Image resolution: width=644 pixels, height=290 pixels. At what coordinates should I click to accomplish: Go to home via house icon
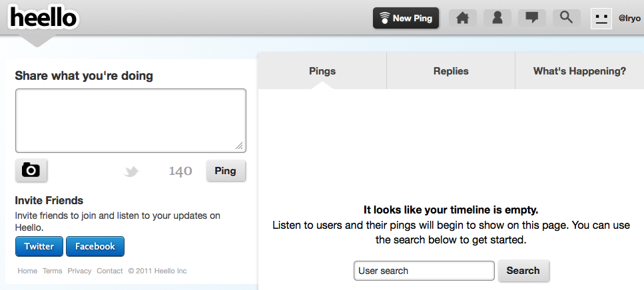point(462,18)
